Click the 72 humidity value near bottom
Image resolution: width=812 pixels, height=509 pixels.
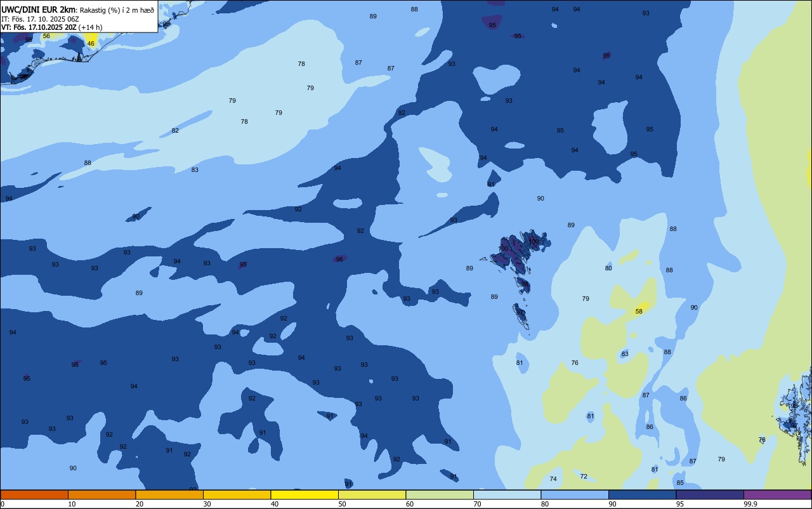tap(584, 476)
